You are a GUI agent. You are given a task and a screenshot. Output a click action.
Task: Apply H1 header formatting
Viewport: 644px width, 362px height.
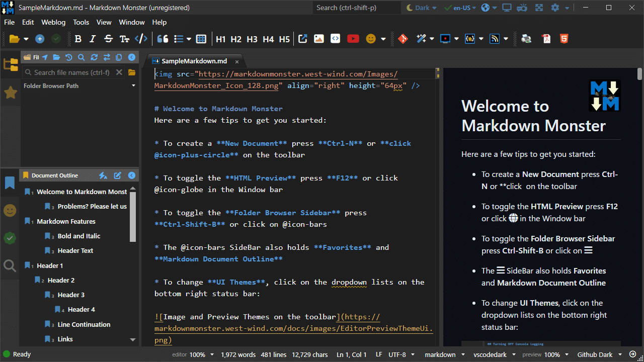click(x=220, y=39)
